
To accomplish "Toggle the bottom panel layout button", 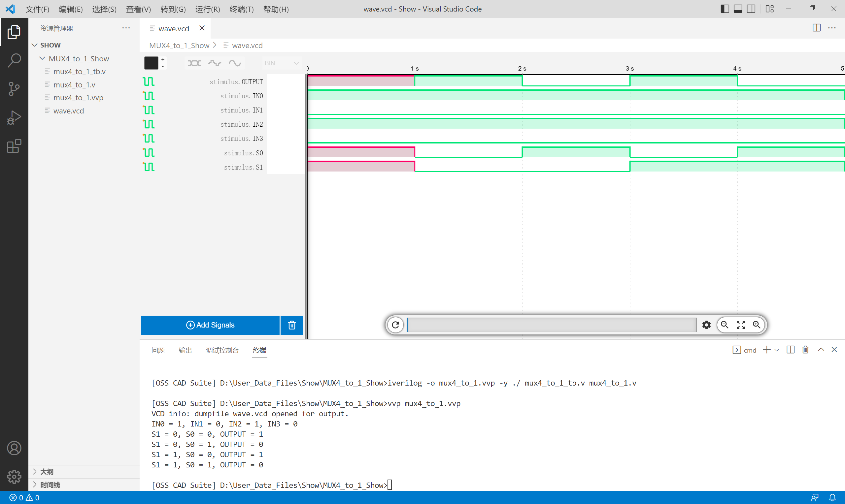I will tap(738, 9).
